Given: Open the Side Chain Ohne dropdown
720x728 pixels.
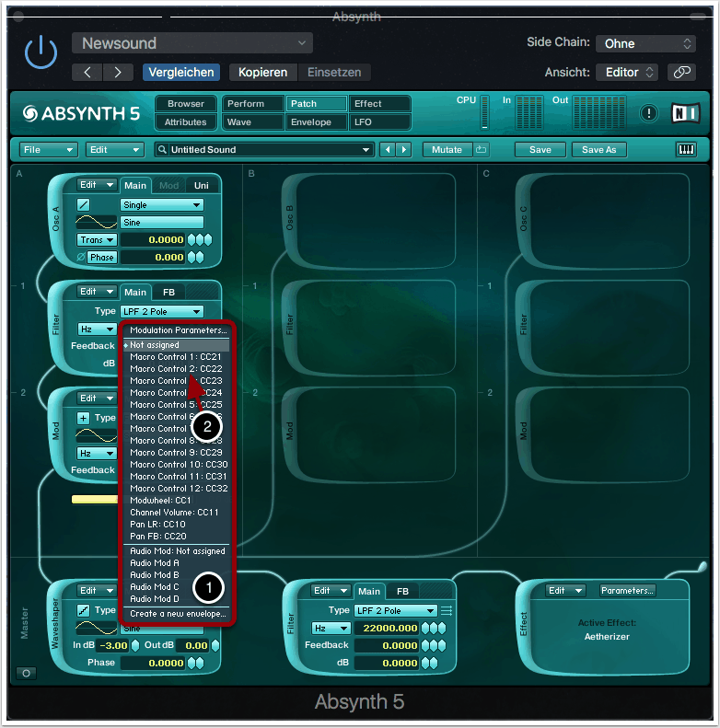Looking at the screenshot, I should [645, 43].
